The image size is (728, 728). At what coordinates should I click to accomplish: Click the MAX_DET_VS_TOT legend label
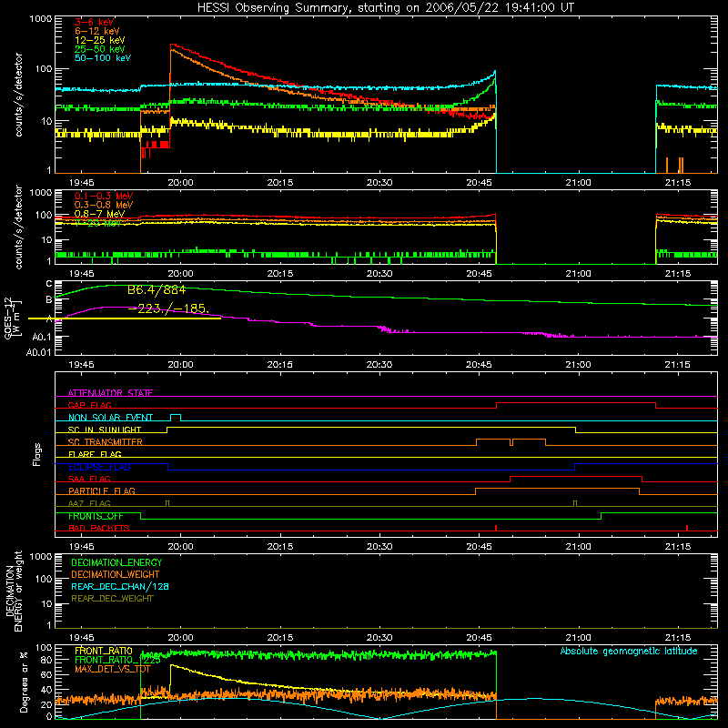[113, 669]
